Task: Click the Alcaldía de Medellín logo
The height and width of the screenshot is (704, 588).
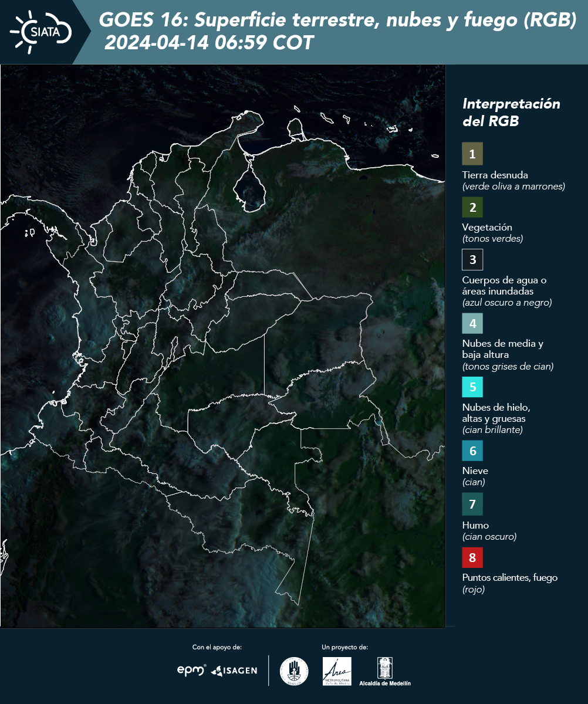Action: (x=385, y=671)
